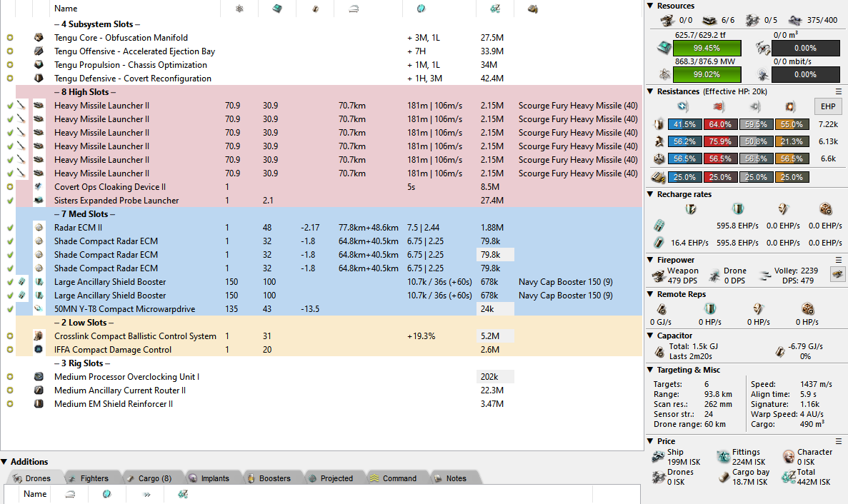This screenshot has height=504, width=848.
Task: Click the powergrid column header icon
Action: pyautogui.click(x=239, y=9)
